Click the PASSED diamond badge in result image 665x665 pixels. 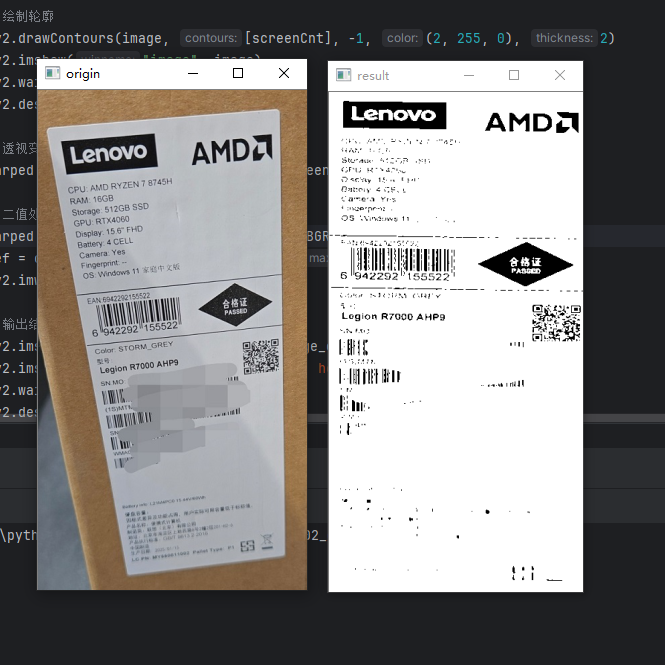pyautogui.click(x=525, y=265)
